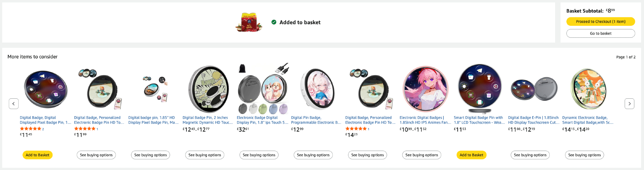Viewport: 644px width, 170px height.
Task: Add Smart Digital Badge Pin to basket
Action: point(471,155)
